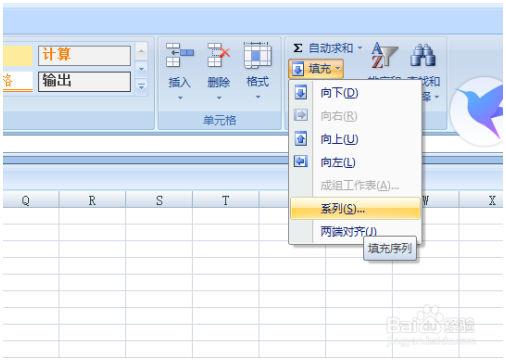Click the Fill left arrow icon in menu
506x361 pixels.
301,162
